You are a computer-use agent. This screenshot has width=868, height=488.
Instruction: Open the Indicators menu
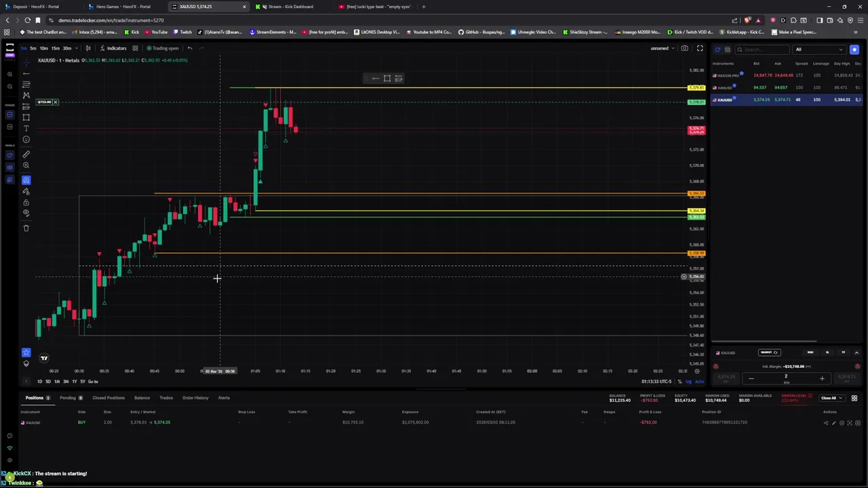113,48
